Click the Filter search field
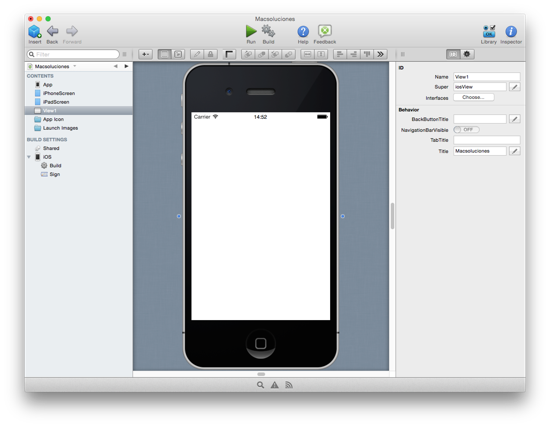This screenshot has height=427, width=550. coord(73,54)
